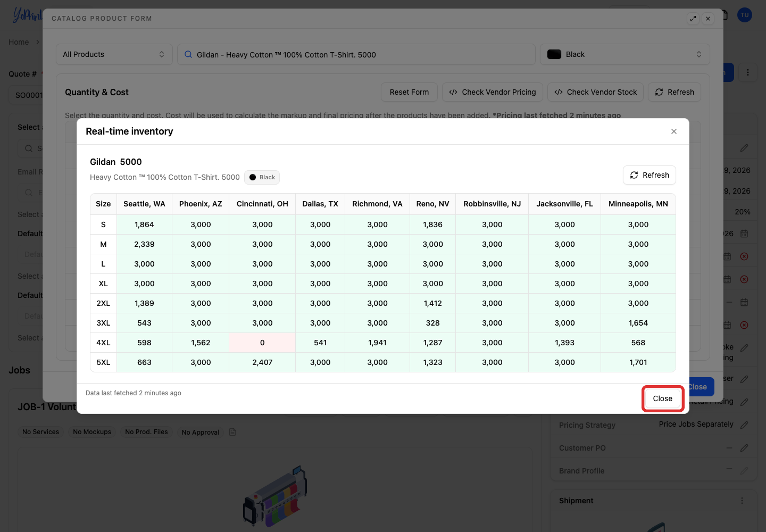Close the Real-time inventory dialog with the X icon
The image size is (766, 532).
coord(674,131)
